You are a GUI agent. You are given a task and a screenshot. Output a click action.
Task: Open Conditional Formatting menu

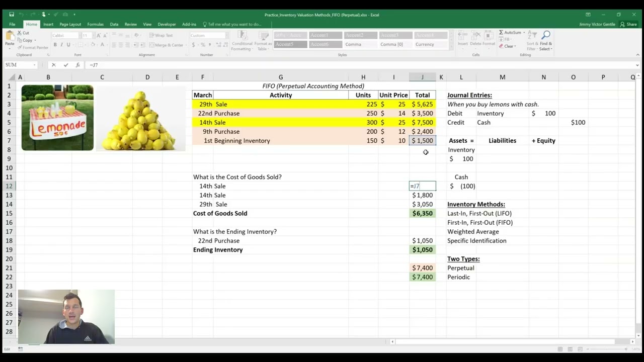242,40
